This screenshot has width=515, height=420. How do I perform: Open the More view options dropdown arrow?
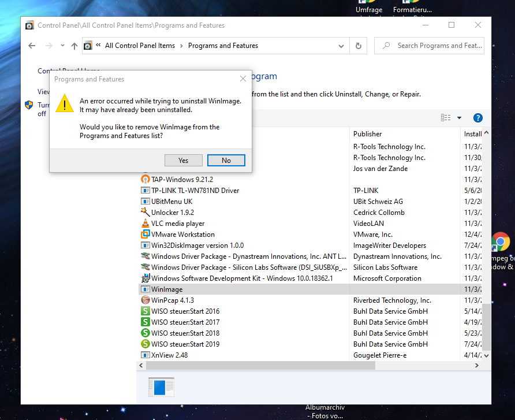pyautogui.click(x=459, y=118)
